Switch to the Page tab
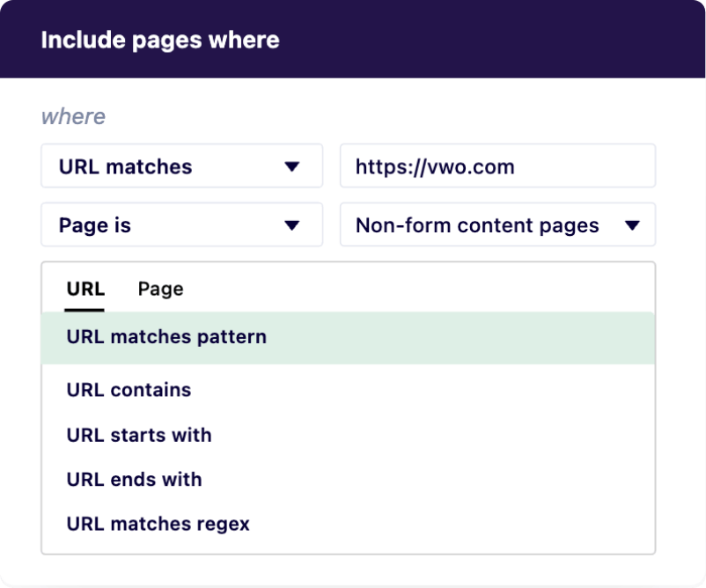Image resolution: width=706 pixels, height=588 pixels. 160,289
